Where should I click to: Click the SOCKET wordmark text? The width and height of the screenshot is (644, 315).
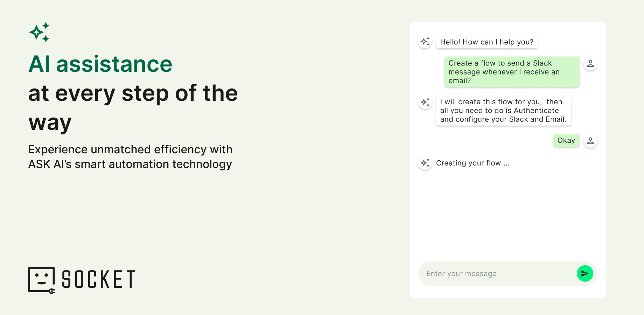[x=99, y=279]
